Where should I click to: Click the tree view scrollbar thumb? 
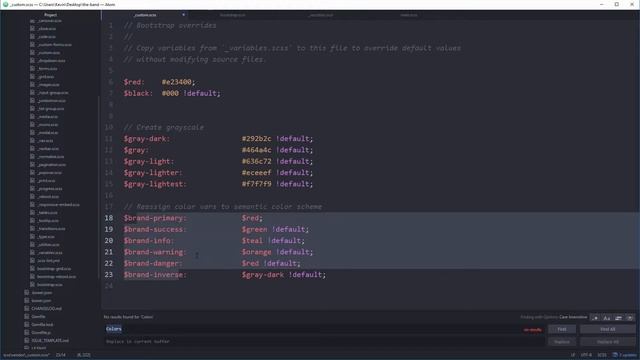tap(98, 188)
